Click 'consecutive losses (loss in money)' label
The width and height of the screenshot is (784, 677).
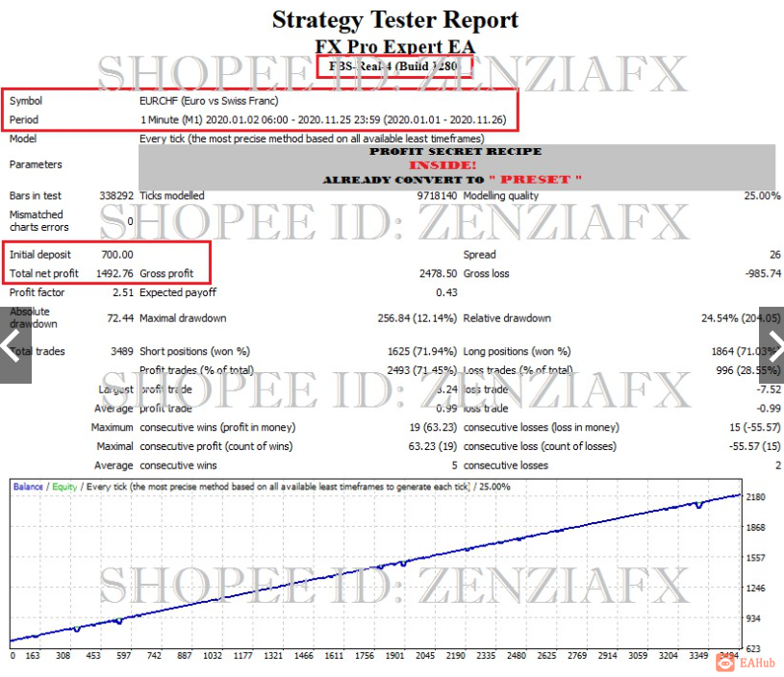[x=542, y=428]
